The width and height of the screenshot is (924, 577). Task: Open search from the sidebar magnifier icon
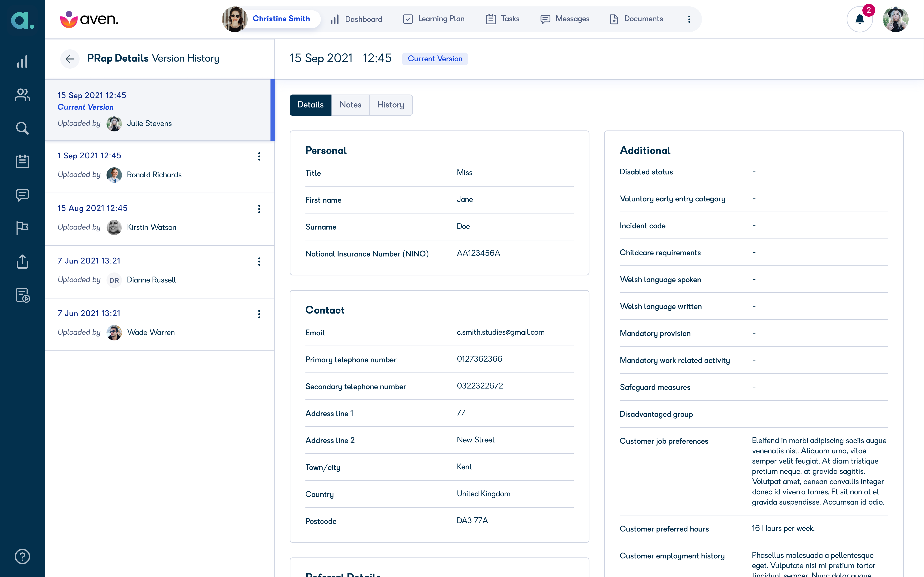click(22, 128)
